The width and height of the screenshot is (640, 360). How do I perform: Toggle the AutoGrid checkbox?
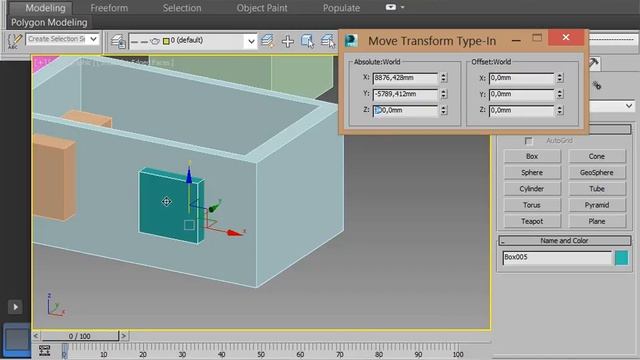pos(529,141)
